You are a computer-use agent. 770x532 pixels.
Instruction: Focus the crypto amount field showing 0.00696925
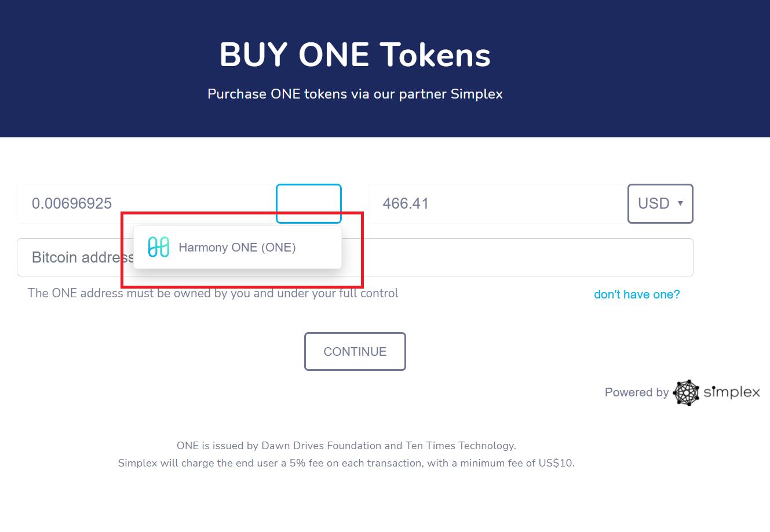click(x=147, y=203)
